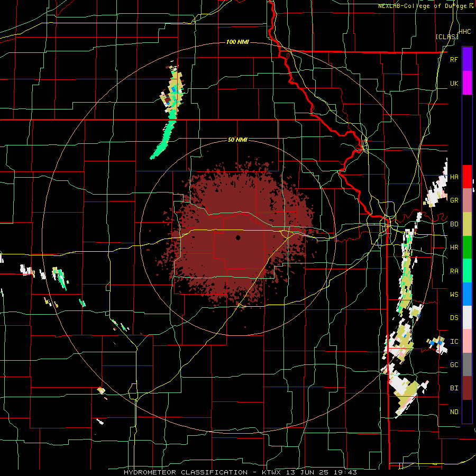Click the "BD" legend label
476x476 pixels.
[454, 224]
